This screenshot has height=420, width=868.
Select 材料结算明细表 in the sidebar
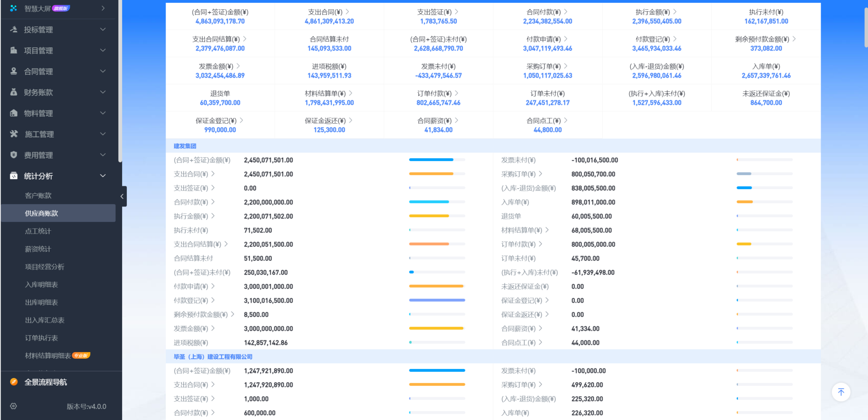[48, 356]
